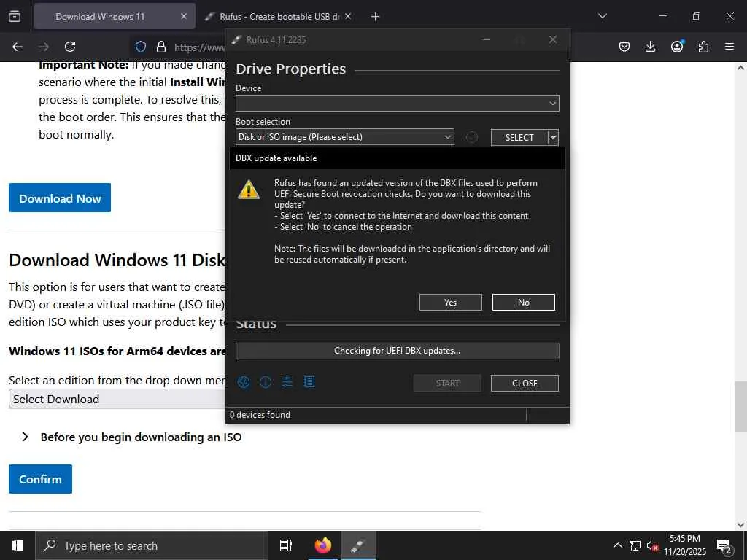This screenshot has width=747, height=560.
Task: Open the notification center icon
Action: (724, 546)
